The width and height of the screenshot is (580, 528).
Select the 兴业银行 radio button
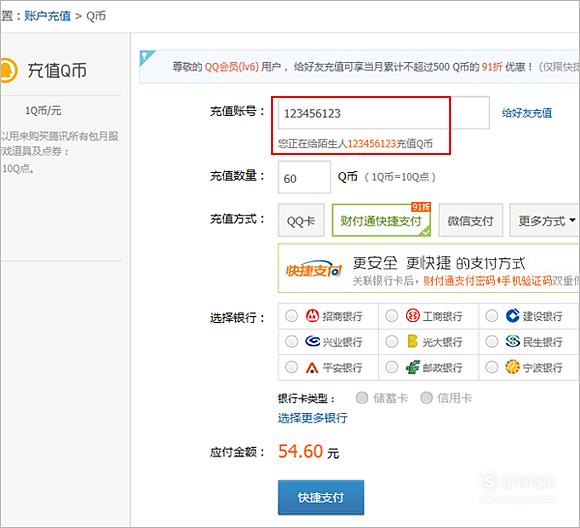click(x=291, y=341)
